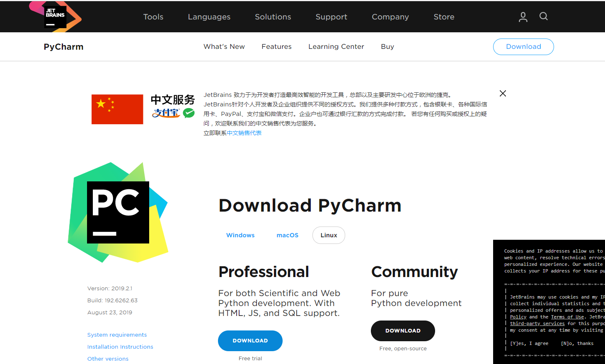This screenshot has height=364, width=605.
Task: Click the Download PyCharm heading
Action: (310, 206)
